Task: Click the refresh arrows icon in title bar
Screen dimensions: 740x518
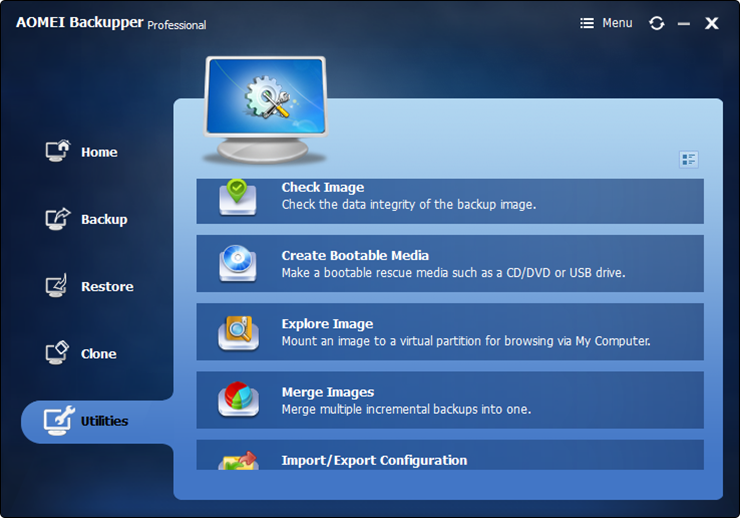Action: pyautogui.click(x=656, y=23)
